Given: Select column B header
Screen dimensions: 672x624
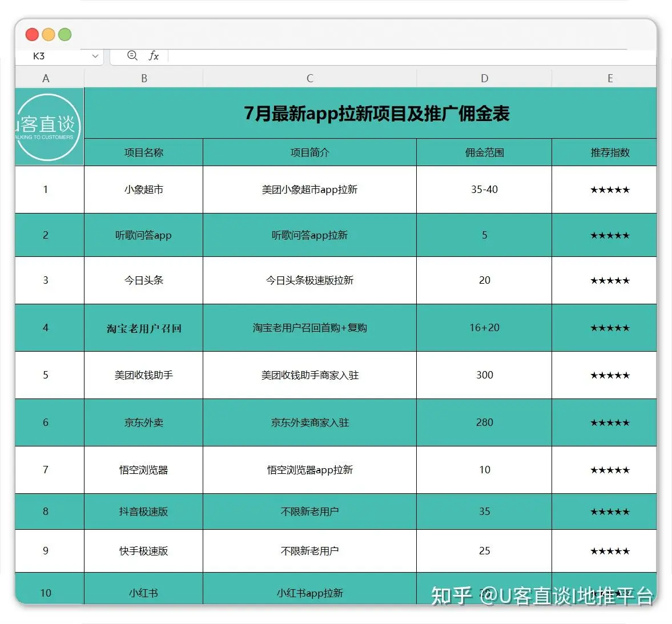Looking at the screenshot, I should [x=144, y=78].
